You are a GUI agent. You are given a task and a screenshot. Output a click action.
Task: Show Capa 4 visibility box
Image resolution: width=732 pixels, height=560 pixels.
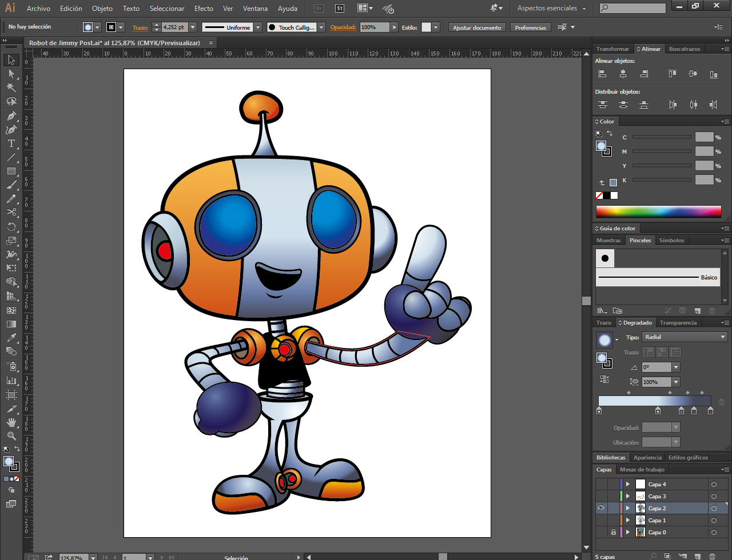[x=601, y=484]
